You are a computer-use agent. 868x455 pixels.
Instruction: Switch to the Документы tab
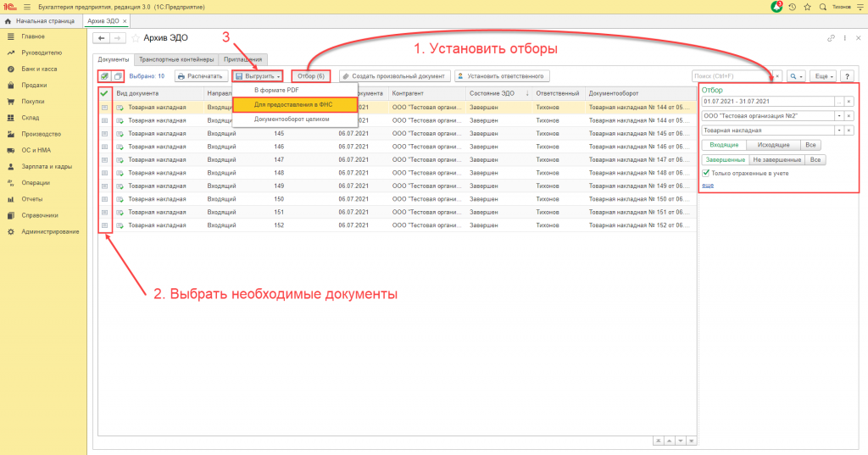(x=113, y=60)
